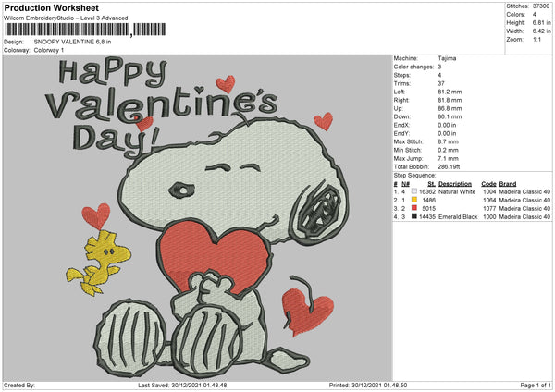
Task: Click the "Created By:" footer label
Action: pyautogui.click(x=19, y=386)
